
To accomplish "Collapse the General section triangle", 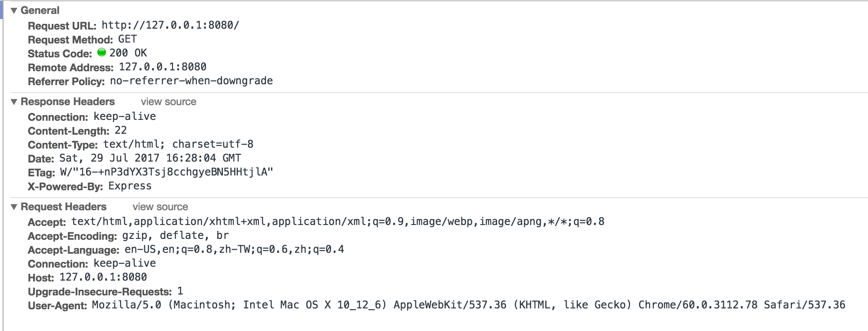I will click(x=14, y=10).
